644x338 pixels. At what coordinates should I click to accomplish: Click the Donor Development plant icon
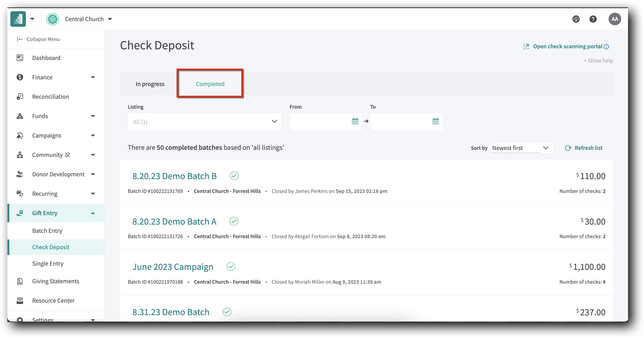coord(20,174)
